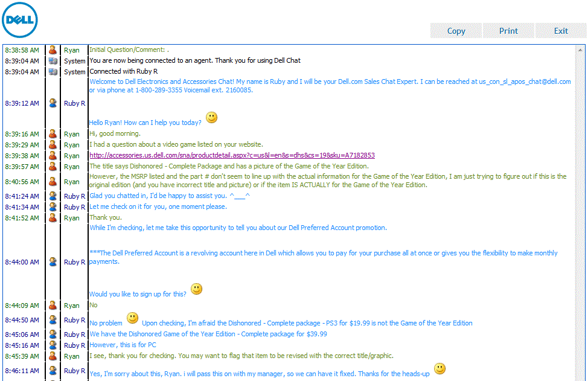Image resolution: width=588 pixels, height=381 pixels.
Task: Click Ryan's avatar icon at 8:45:39 AM
Action: point(53,356)
